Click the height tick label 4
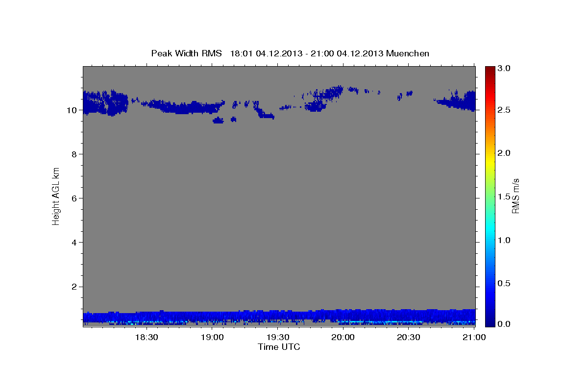Screen dimensions: 588x392 (73, 243)
